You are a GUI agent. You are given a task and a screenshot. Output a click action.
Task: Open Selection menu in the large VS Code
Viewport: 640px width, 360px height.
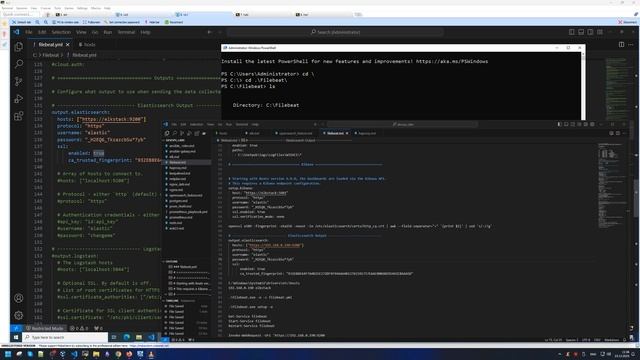(61, 32)
